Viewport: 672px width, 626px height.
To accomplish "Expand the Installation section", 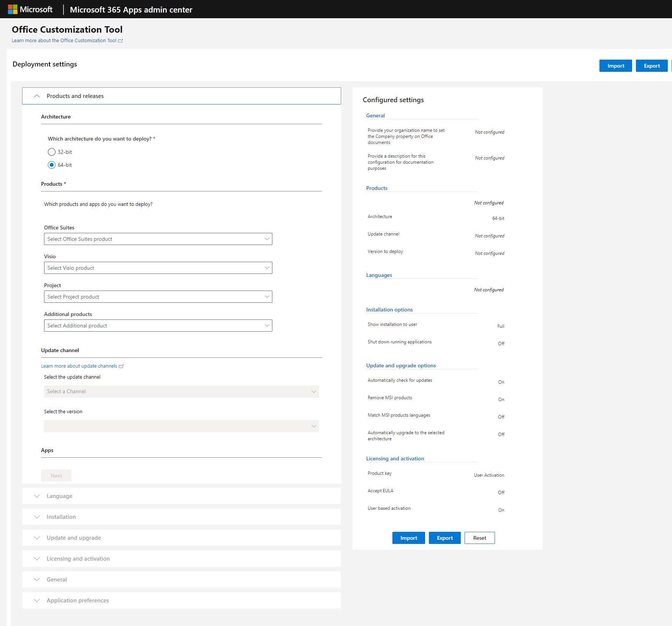I will coord(182,517).
